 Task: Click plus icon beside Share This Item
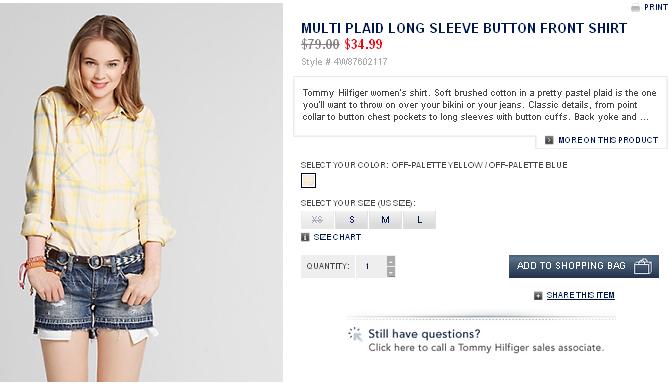[538, 295]
